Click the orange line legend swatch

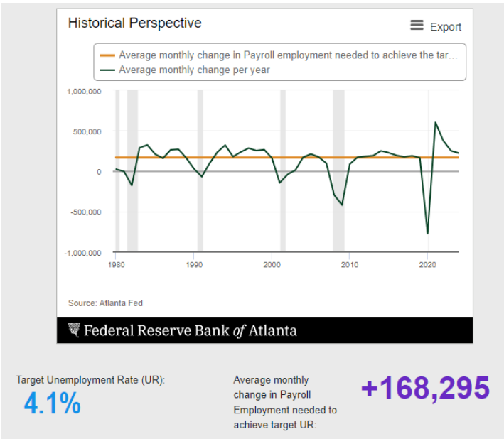pyautogui.click(x=107, y=55)
